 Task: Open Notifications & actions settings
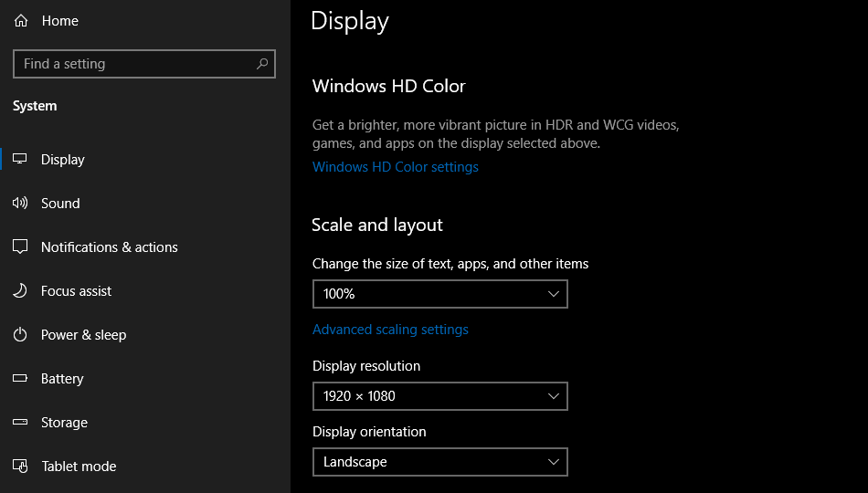[109, 247]
